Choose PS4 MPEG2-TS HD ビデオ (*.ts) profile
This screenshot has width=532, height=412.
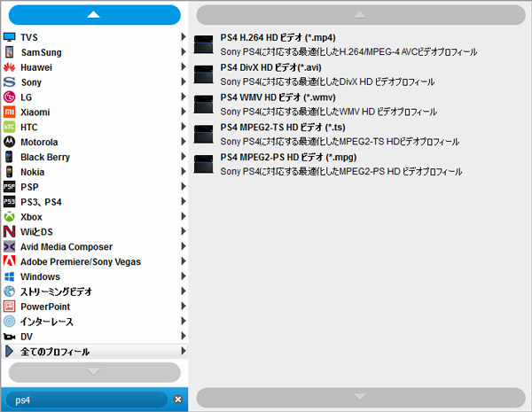tap(282, 128)
